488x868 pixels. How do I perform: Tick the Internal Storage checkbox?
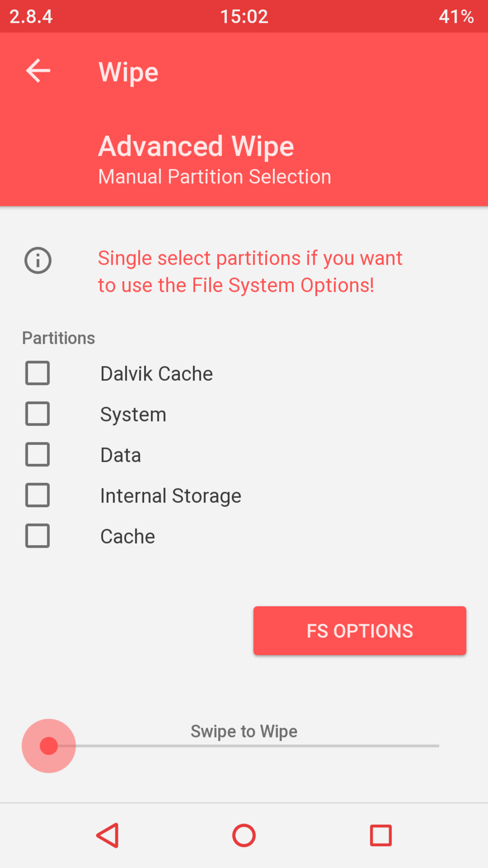coord(37,495)
